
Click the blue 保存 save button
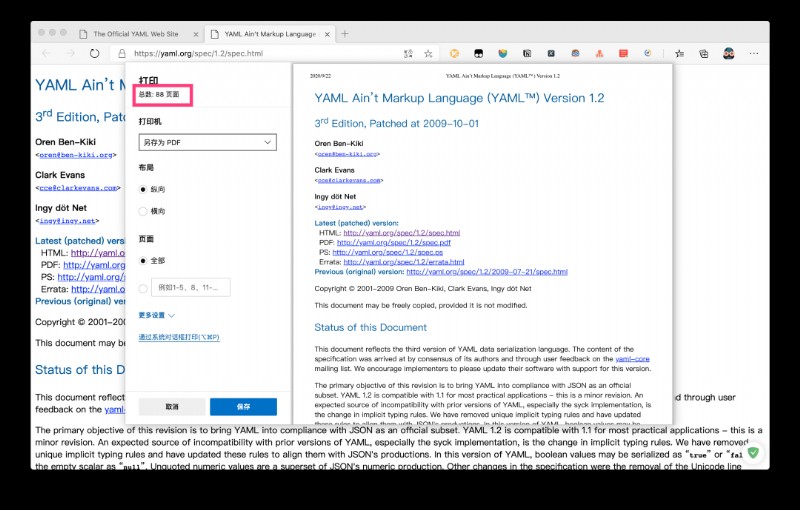(243, 406)
